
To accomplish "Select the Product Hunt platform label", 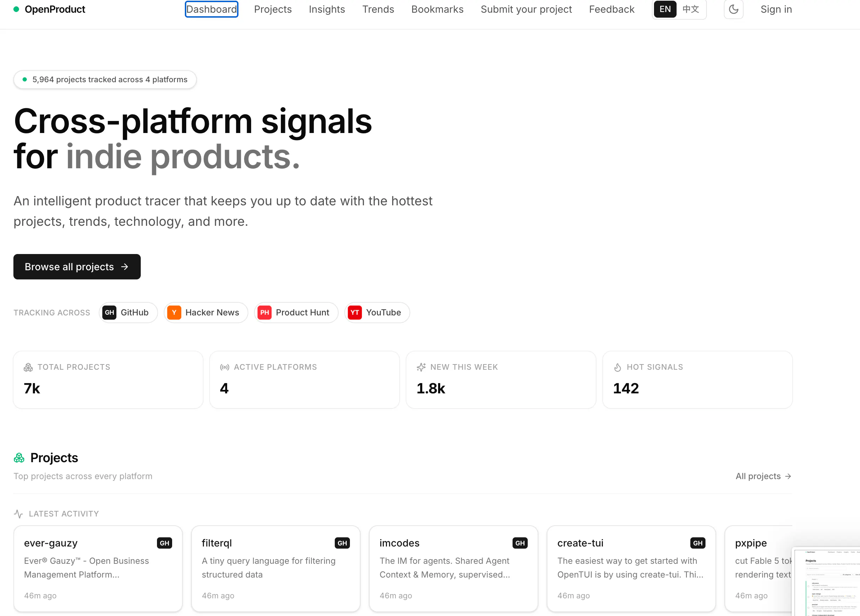I will click(302, 313).
